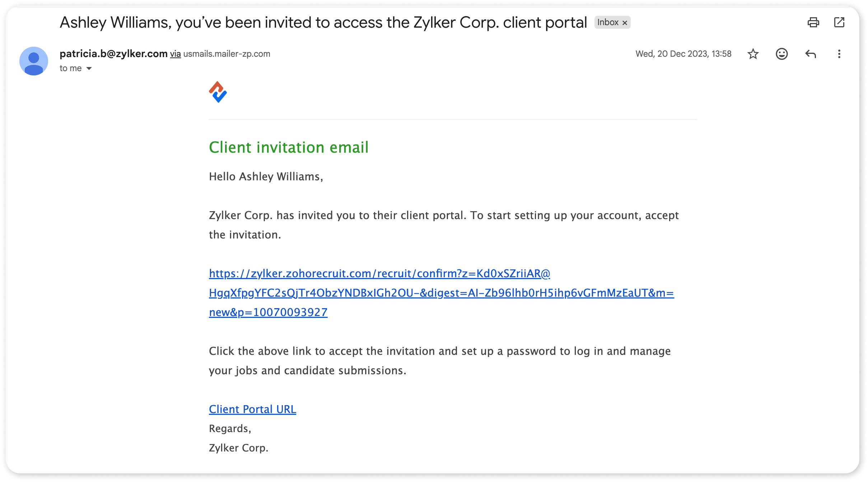Click the sender's profile avatar
Image resolution: width=868 pixels, height=482 pixels.
tap(34, 61)
